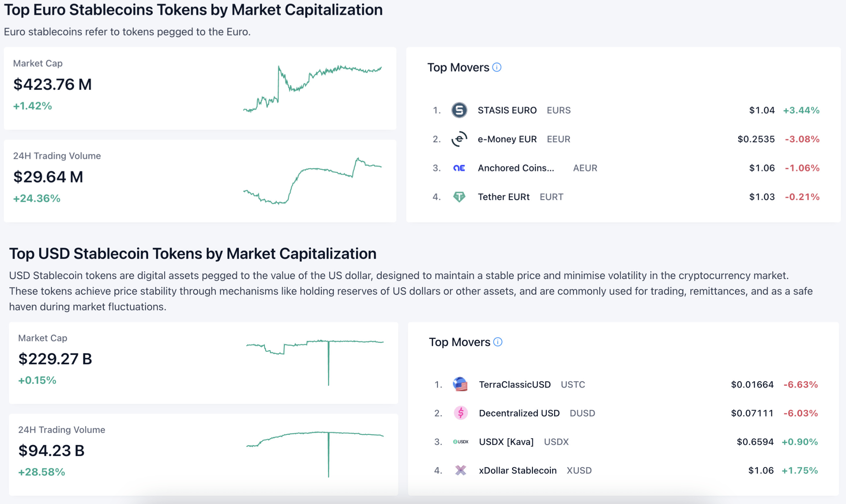
Task: Click the Decentralized USD pink icon
Action: coord(460,413)
